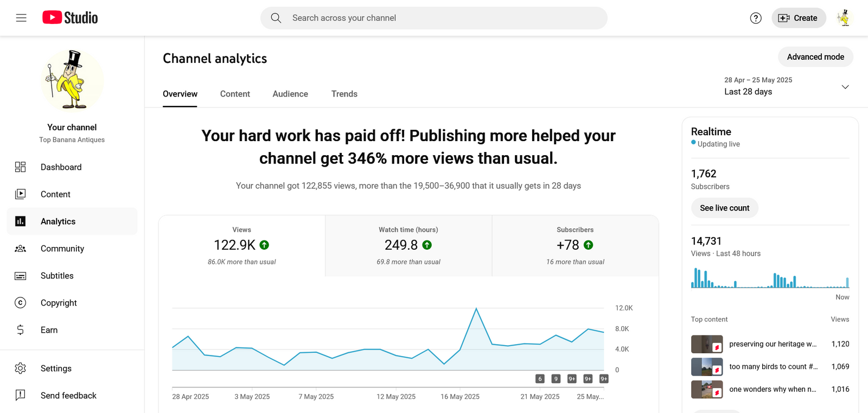This screenshot has width=868, height=413.
Task: Expand the Last 28 days date range dropdown
Action: coord(845,87)
